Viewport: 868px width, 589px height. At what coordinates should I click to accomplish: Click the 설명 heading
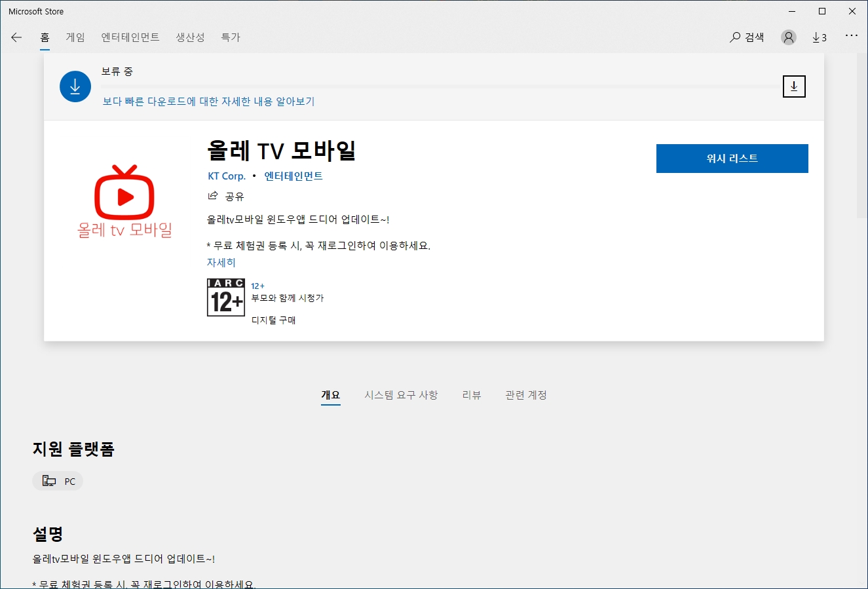coord(48,534)
